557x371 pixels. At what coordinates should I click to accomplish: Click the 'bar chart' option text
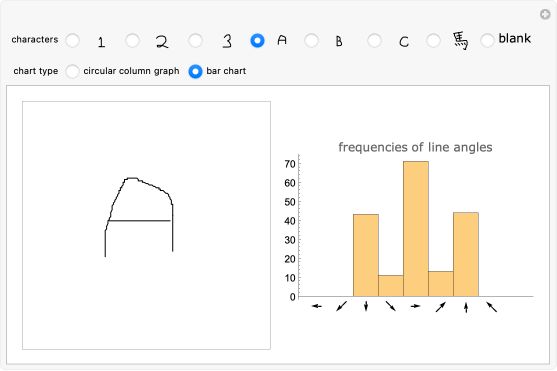point(226,71)
